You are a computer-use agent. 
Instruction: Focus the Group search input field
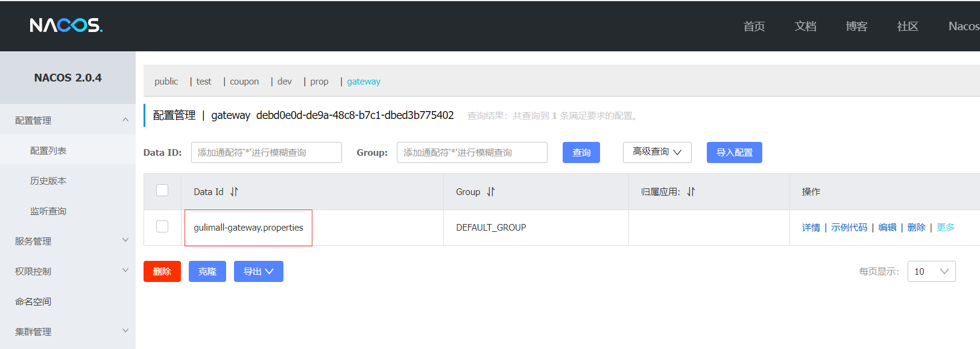tap(472, 152)
